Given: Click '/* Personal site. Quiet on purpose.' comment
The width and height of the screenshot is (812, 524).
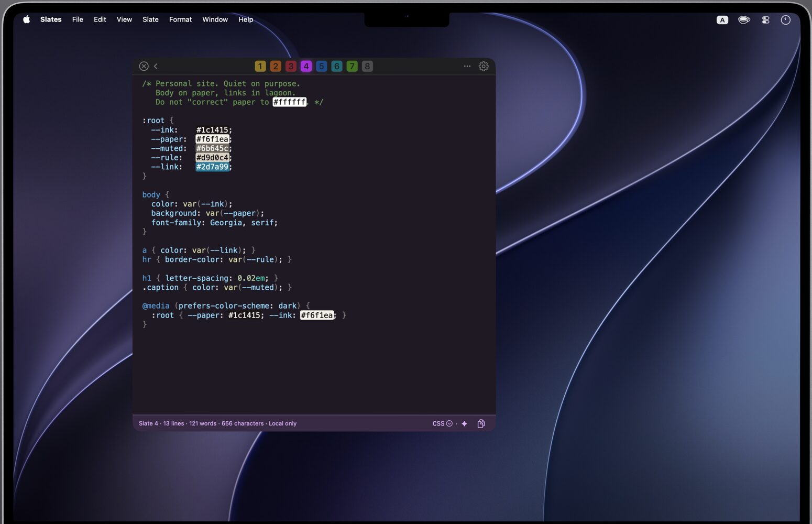Looking at the screenshot, I should tap(221, 84).
